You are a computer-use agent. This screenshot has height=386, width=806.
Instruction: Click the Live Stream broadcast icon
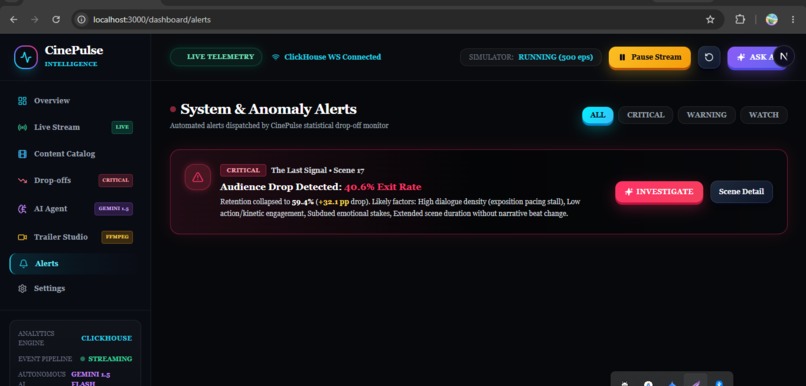22,127
